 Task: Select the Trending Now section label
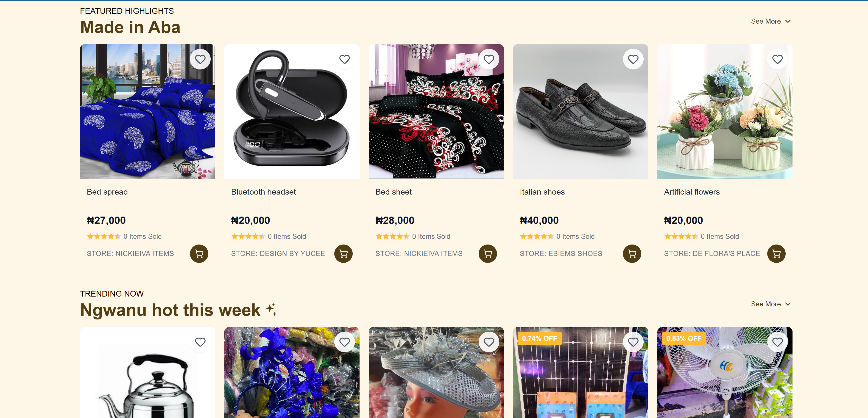coord(112,293)
